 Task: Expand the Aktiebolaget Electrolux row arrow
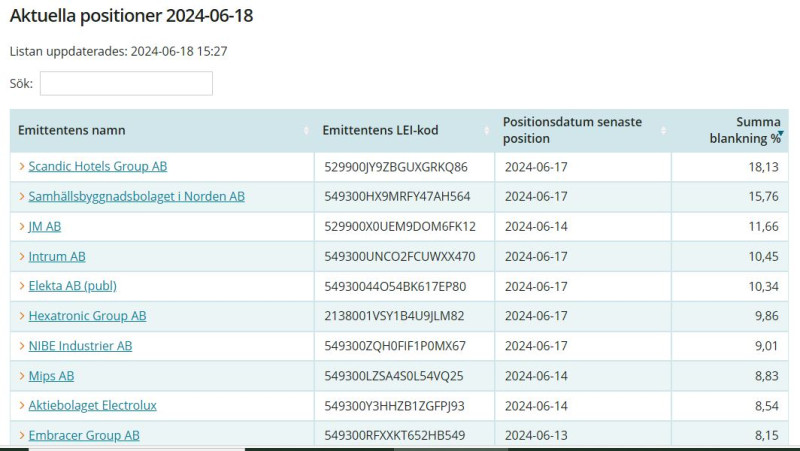[21, 406]
